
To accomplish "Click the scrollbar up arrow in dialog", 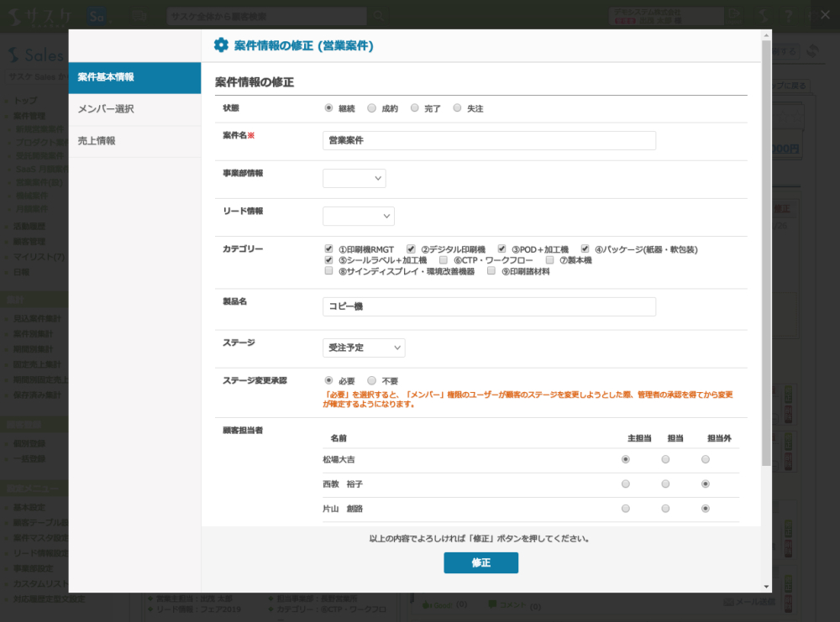I will tap(766, 36).
